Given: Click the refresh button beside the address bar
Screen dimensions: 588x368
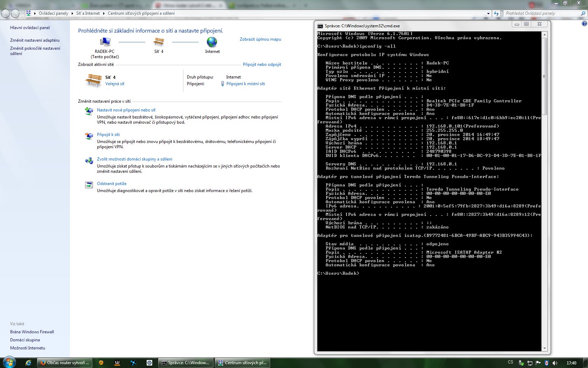Looking at the screenshot, I should pos(496,13).
